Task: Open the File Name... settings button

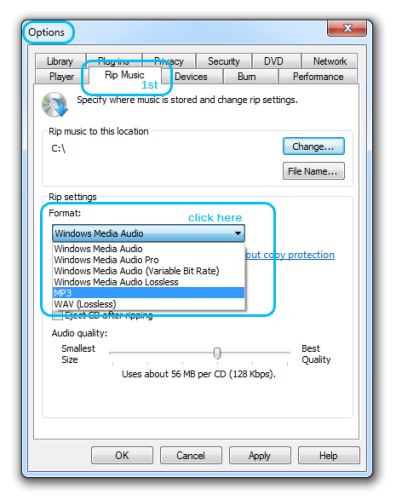Action: click(313, 171)
